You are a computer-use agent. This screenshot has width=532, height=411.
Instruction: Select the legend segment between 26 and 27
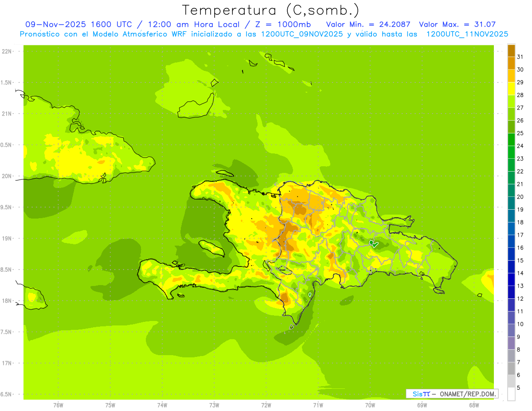(x=511, y=114)
